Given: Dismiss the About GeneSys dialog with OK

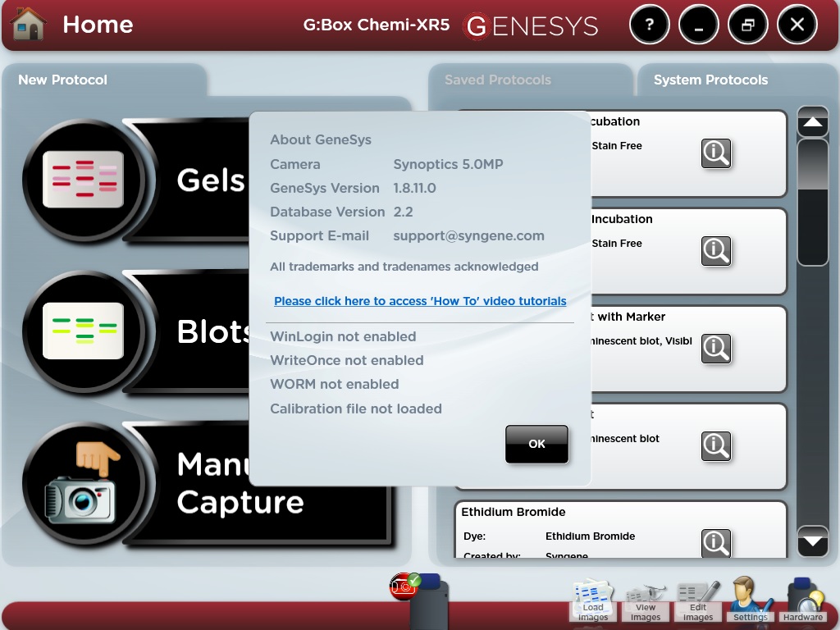Looking at the screenshot, I should point(536,443).
